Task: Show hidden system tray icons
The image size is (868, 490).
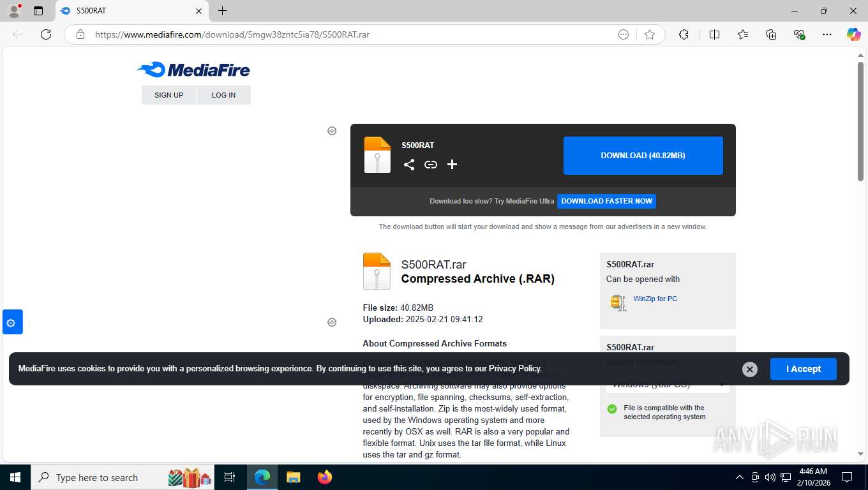Action: (740, 477)
